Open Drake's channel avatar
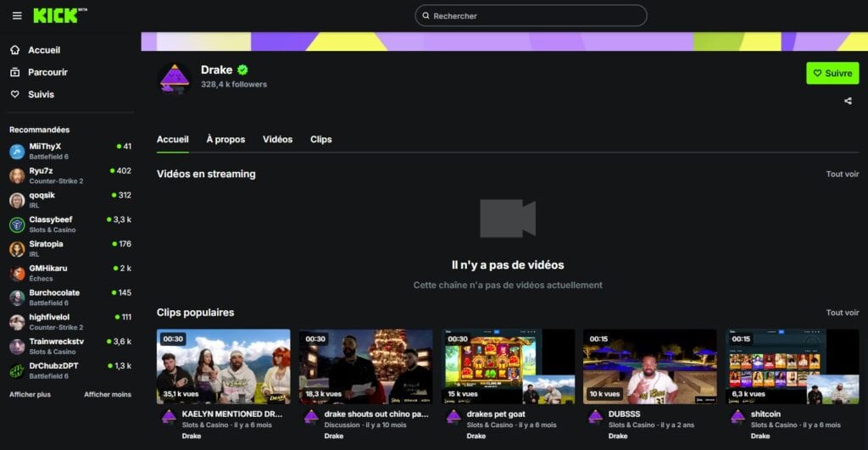Screen dimensions: 868x450 [175, 79]
